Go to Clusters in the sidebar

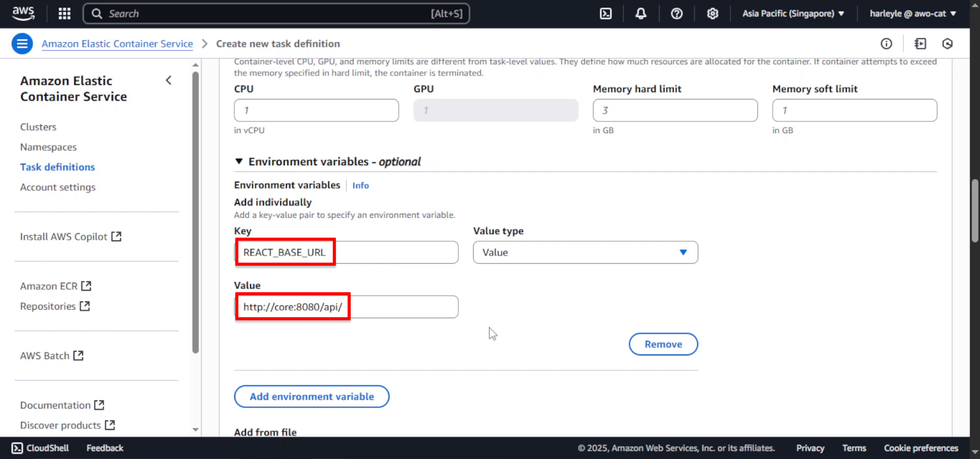click(38, 127)
